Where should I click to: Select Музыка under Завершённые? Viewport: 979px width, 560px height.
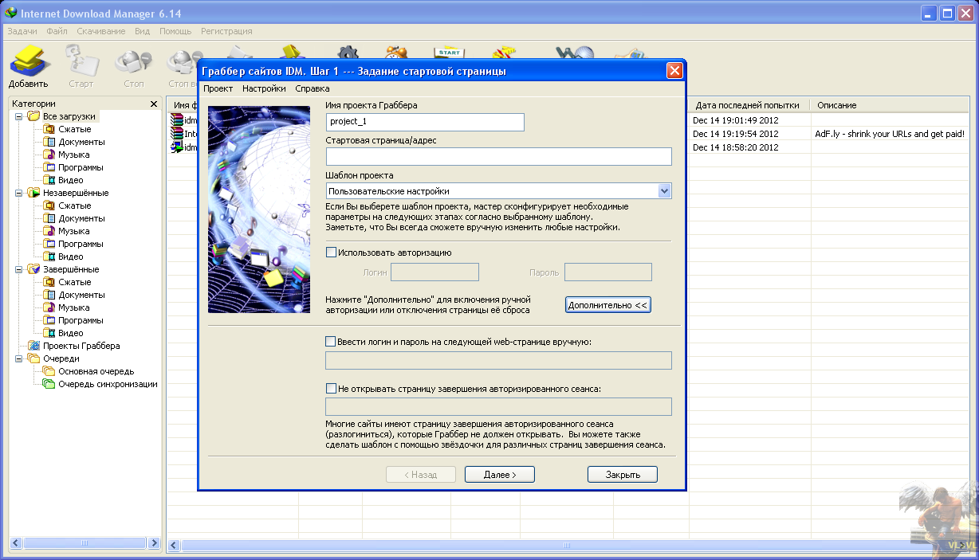point(73,307)
